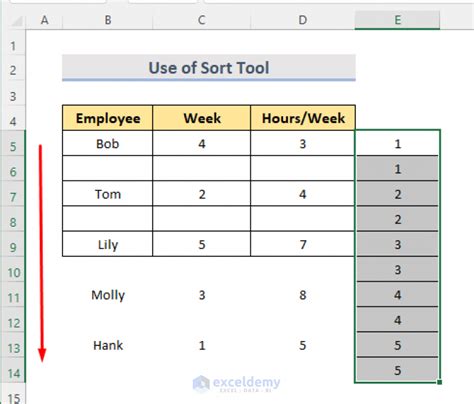
Task: Select Lily's Week value 5
Action: (x=202, y=244)
